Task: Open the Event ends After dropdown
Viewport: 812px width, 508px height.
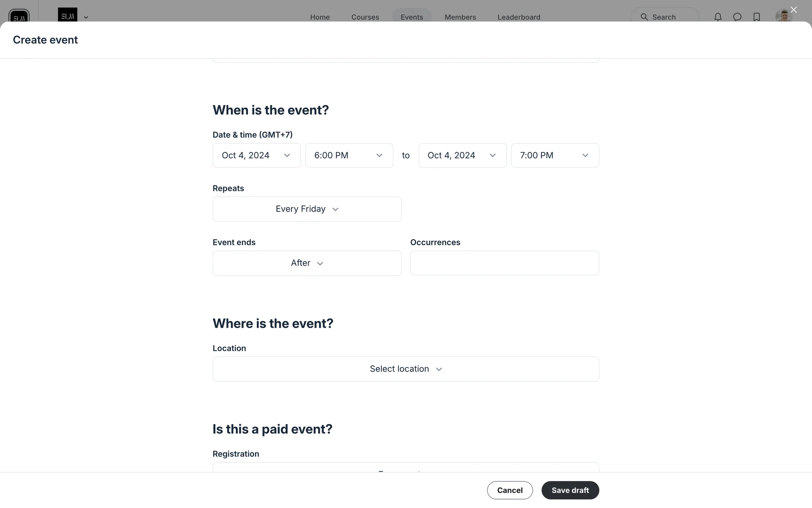Action: click(x=307, y=263)
